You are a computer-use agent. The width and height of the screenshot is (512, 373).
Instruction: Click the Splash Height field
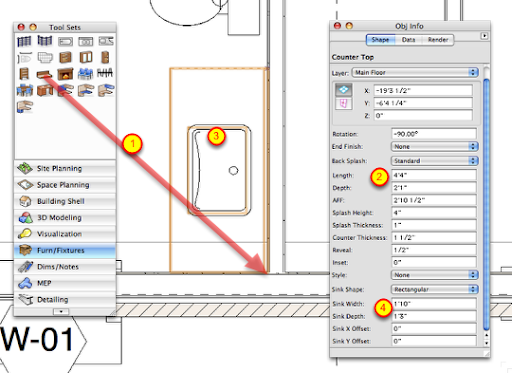pos(434,213)
